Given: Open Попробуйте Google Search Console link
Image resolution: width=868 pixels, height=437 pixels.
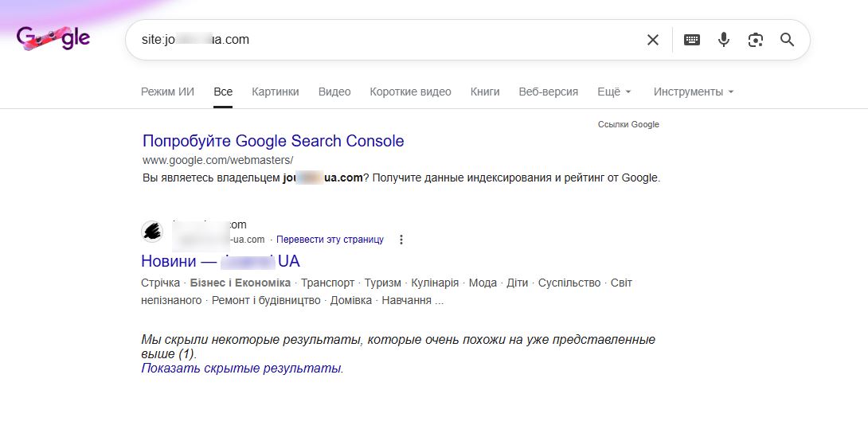Looking at the screenshot, I should pyautogui.click(x=273, y=141).
